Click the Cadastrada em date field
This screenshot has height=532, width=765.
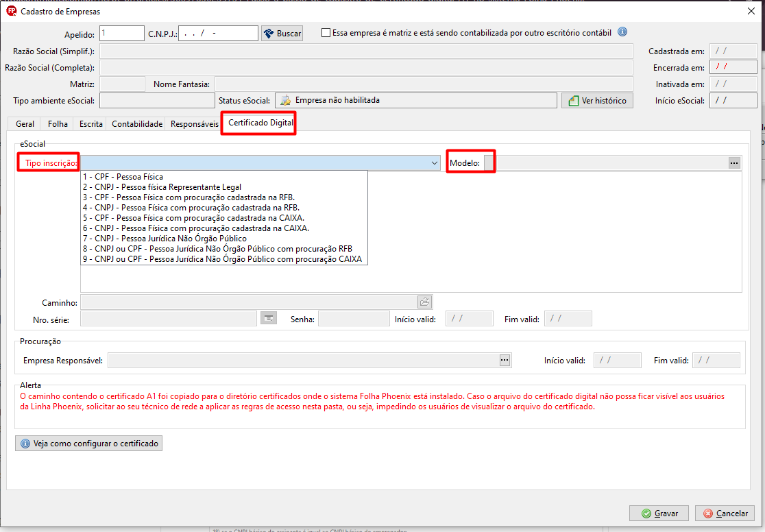click(x=733, y=51)
